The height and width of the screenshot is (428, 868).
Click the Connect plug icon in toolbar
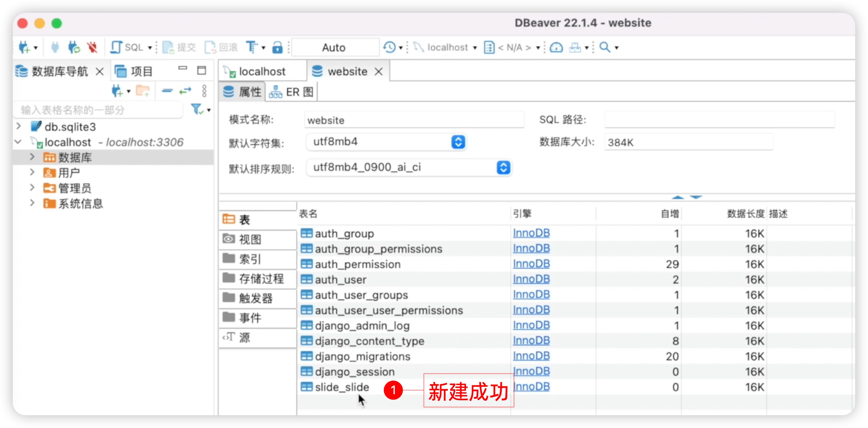pos(55,47)
